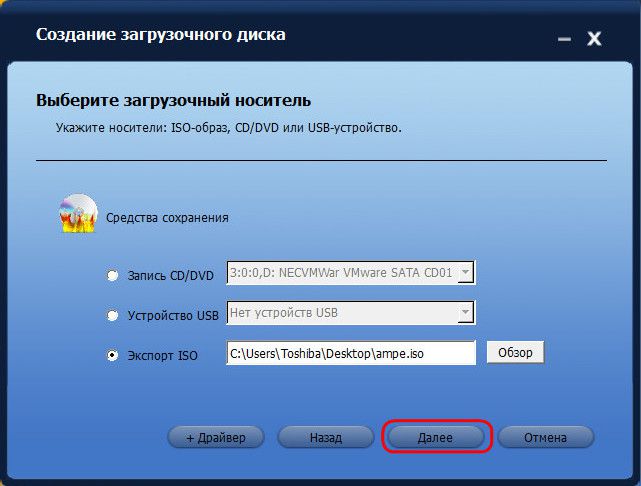Click the burning disc icon

point(76,212)
